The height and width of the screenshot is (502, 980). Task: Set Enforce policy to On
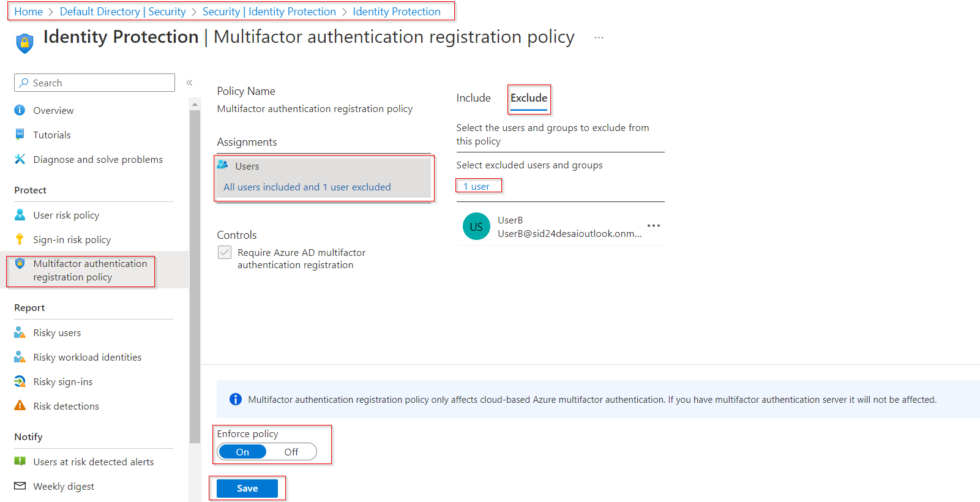[x=242, y=452]
